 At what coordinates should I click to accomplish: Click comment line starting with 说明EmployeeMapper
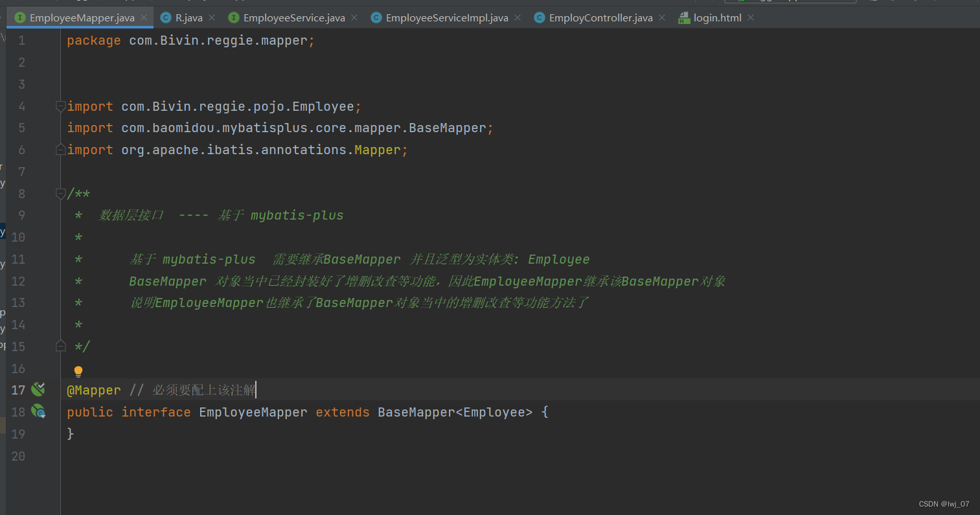click(359, 303)
